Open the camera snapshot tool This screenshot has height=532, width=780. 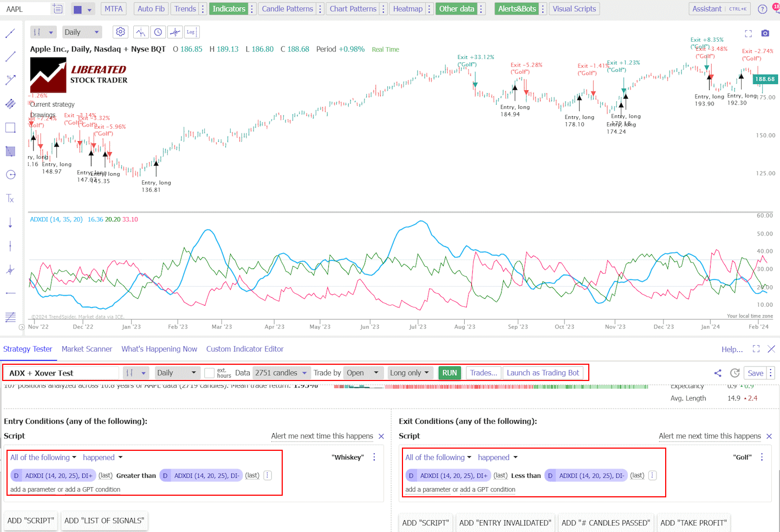click(x=765, y=33)
